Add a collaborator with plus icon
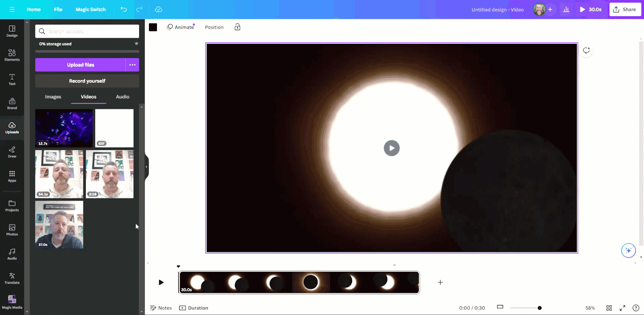The image size is (644, 315). click(x=550, y=9)
